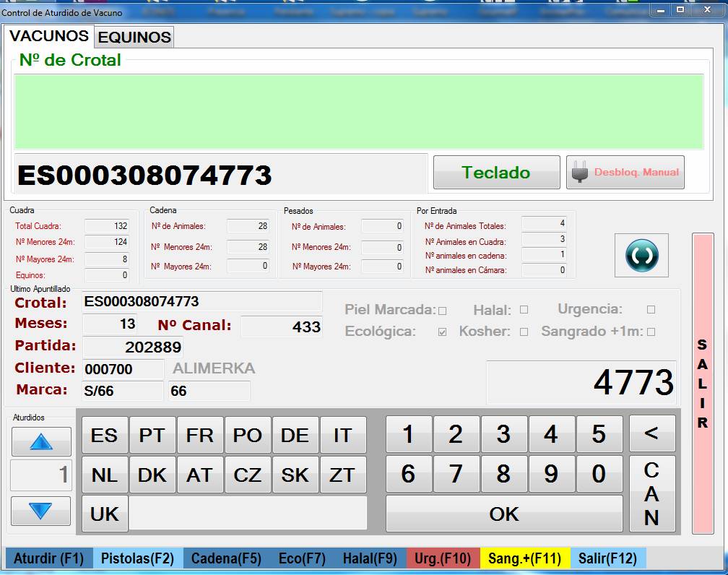Select Urg.(F10) red bar item
The width and height of the screenshot is (728, 575).
point(443,558)
